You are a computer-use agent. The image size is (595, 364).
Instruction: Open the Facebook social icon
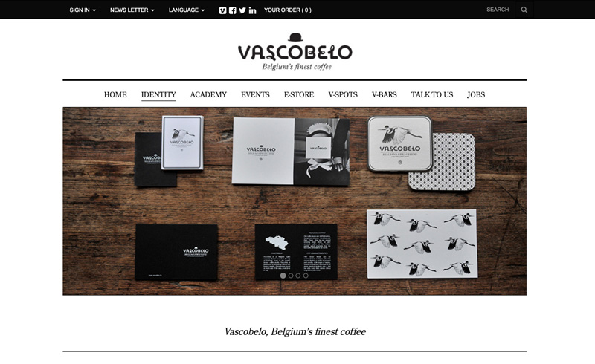233,10
